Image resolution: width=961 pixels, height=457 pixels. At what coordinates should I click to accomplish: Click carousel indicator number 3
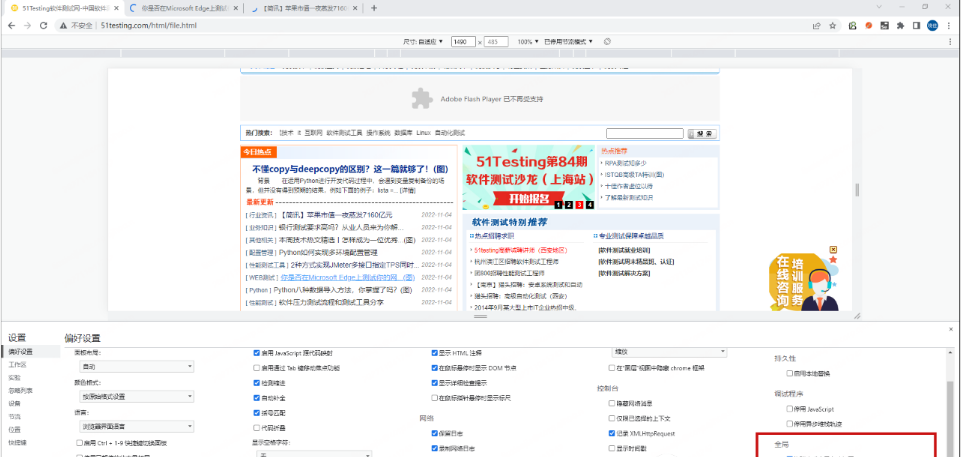579,205
